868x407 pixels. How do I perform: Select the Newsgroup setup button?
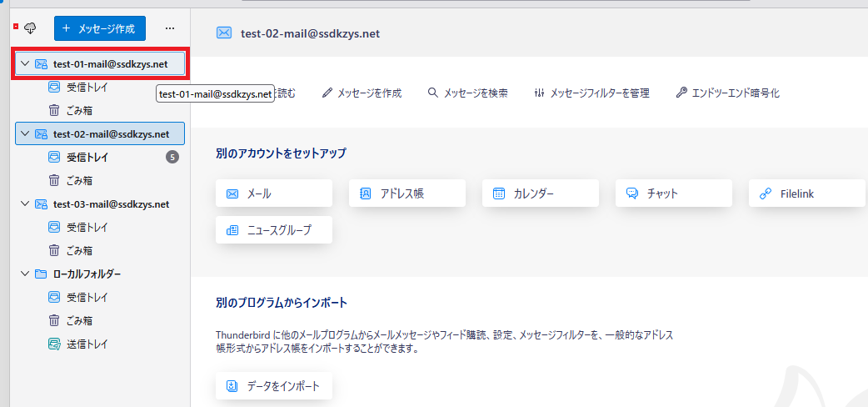pos(273,230)
